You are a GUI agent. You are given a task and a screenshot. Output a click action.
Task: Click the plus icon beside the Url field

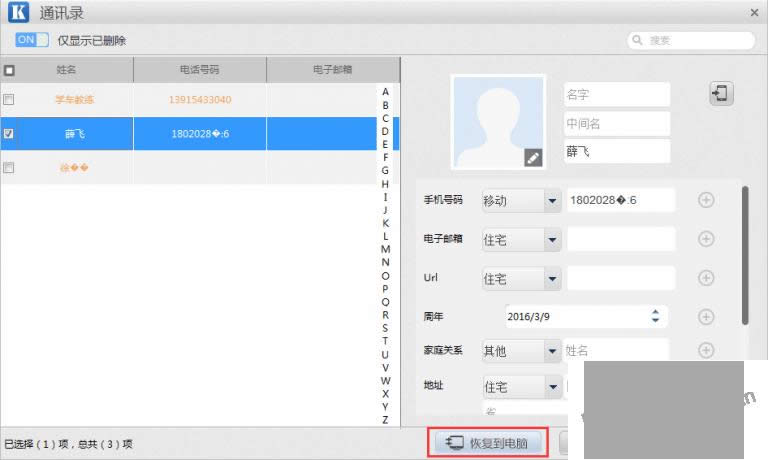pos(705,278)
